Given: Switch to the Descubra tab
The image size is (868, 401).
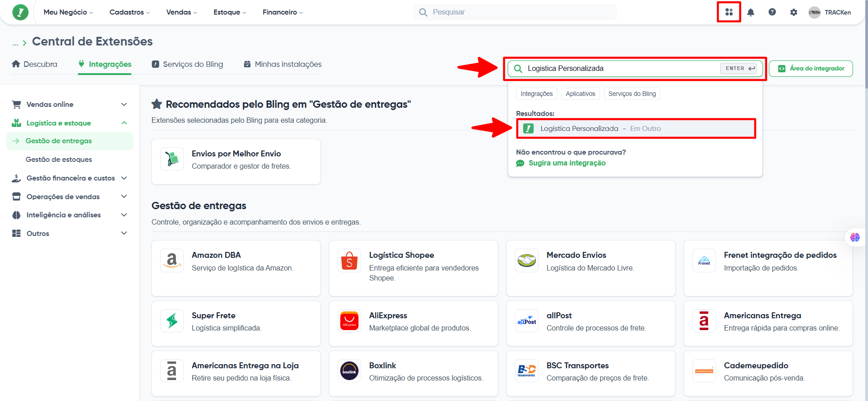Looking at the screenshot, I should (35, 64).
